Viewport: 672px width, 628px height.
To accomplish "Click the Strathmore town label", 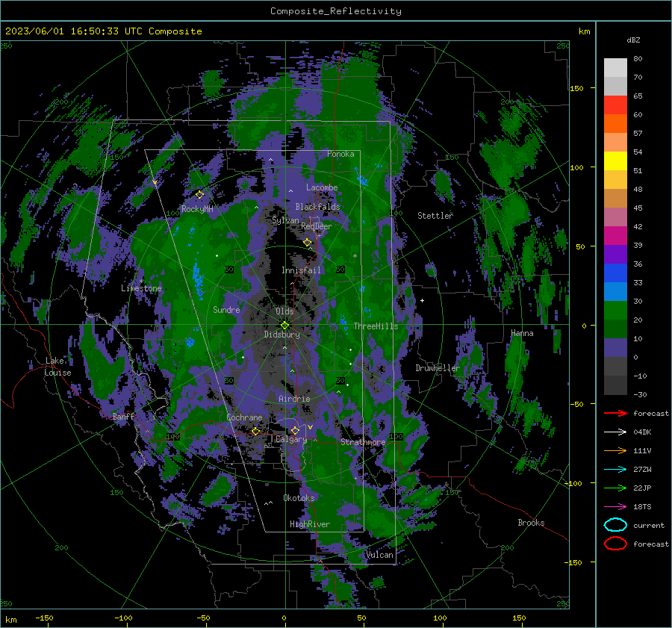I will [363, 442].
